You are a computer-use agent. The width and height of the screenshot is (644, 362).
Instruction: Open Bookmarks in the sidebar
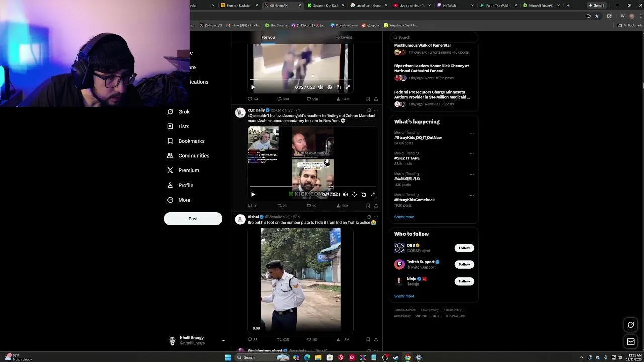[186, 141]
